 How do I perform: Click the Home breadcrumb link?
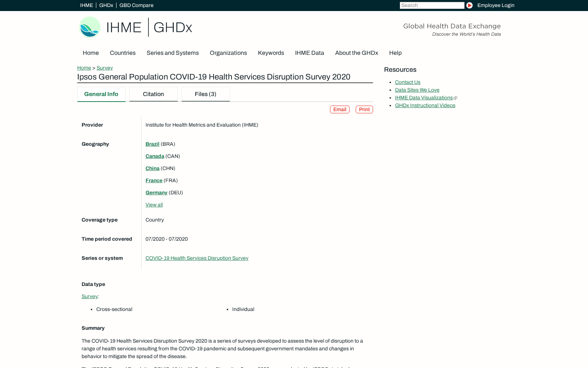(84, 68)
